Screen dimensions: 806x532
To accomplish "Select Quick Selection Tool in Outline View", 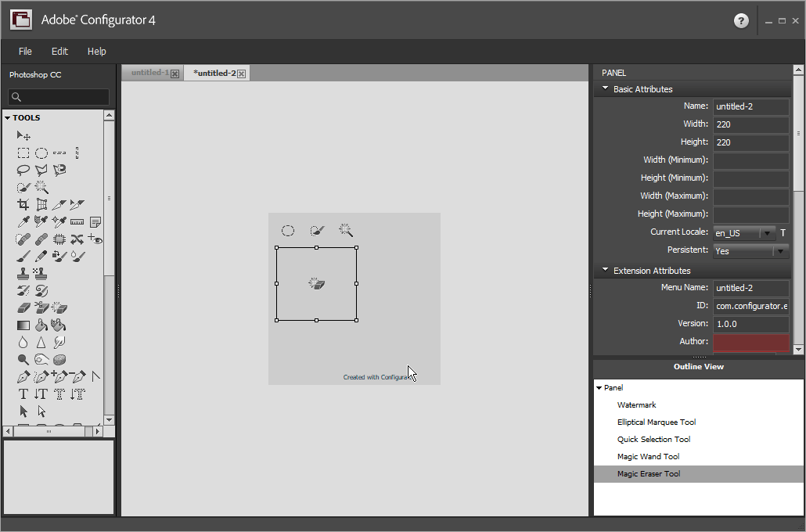I will point(698,440).
